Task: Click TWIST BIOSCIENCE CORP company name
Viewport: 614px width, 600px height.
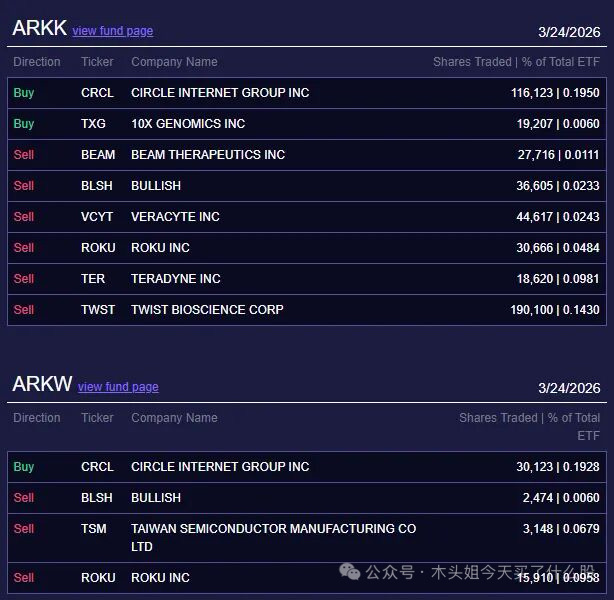Action: click(207, 309)
